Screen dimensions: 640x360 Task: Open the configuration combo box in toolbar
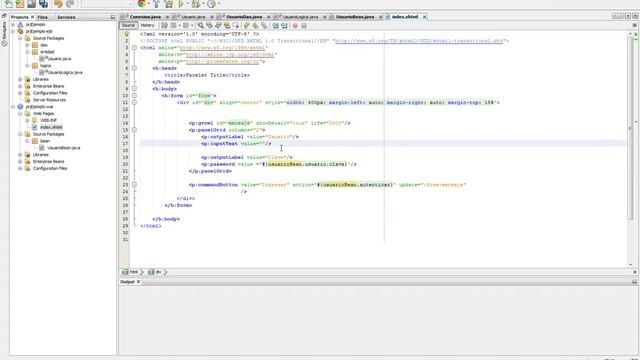[x=107, y=4]
